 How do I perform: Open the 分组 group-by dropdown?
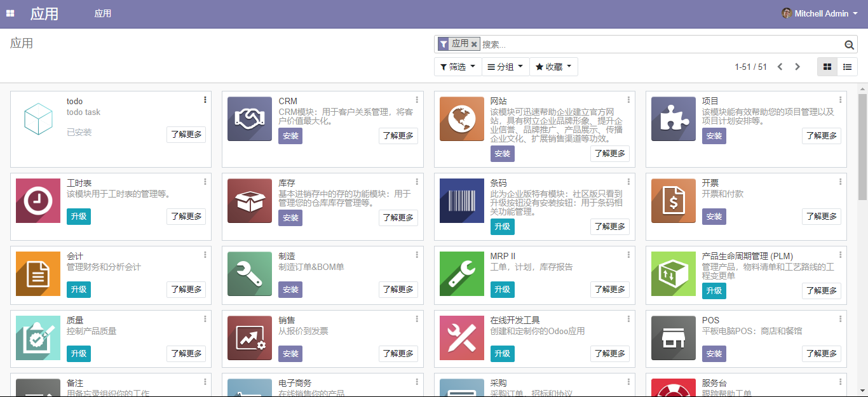coord(505,67)
